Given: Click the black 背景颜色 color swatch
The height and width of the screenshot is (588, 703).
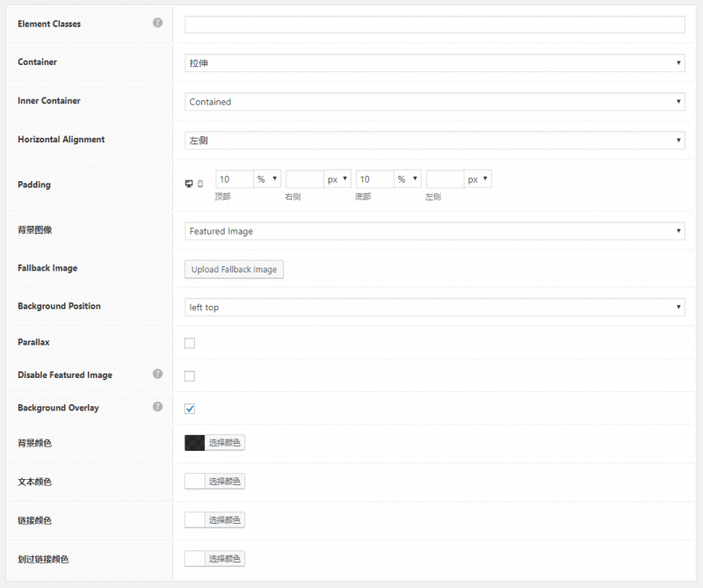Looking at the screenshot, I should tap(194, 443).
